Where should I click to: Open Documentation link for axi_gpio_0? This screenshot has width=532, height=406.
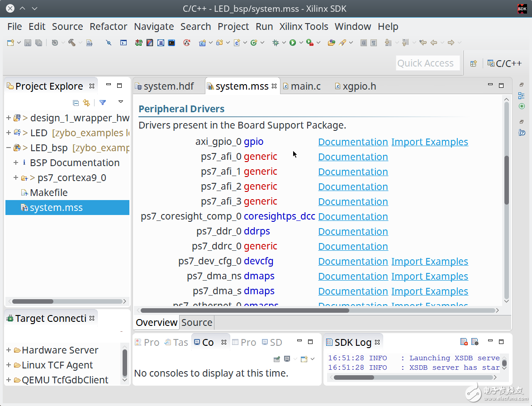click(353, 142)
